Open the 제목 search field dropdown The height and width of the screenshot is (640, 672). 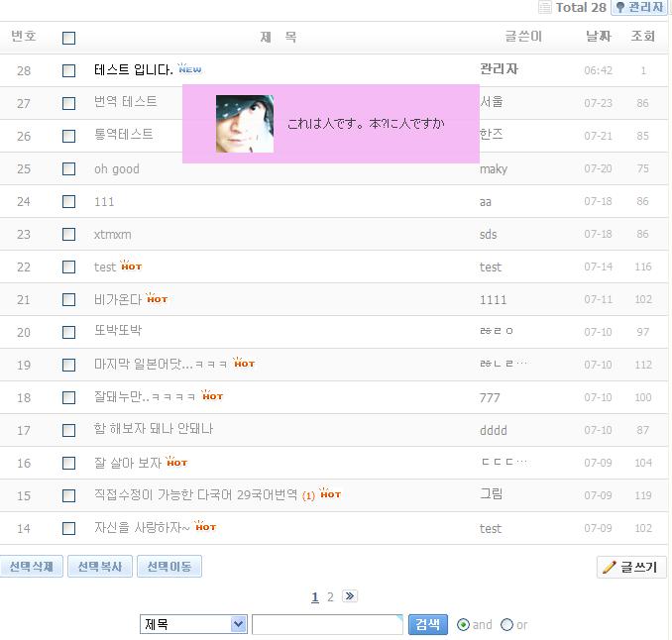[x=193, y=624]
